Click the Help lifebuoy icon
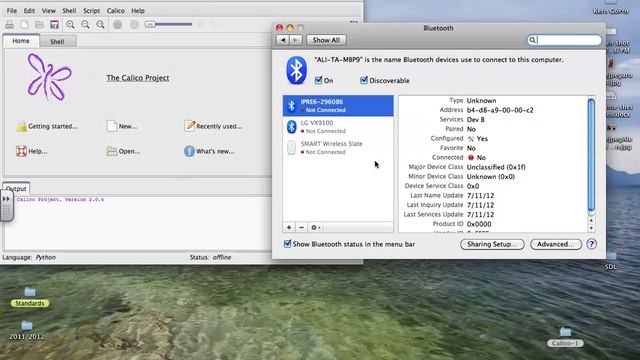This screenshot has width=640, height=360. pyautogui.click(x=21, y=151)
